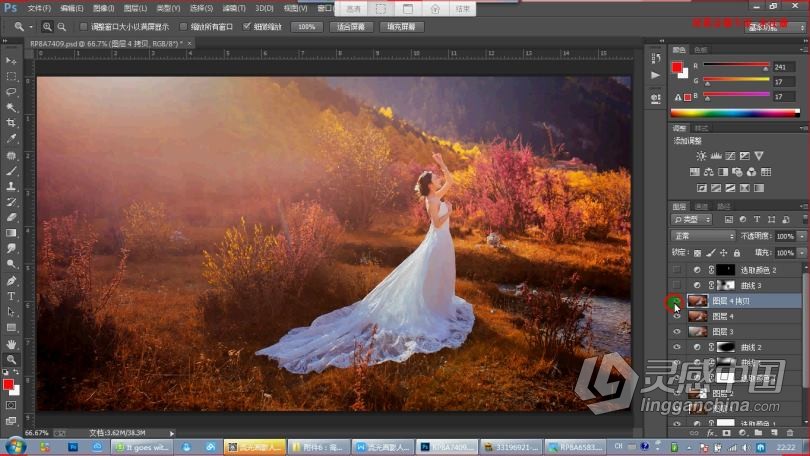Click the Delete layer trash icon
Image resolution: width=810 pixels, height=456 pixels.
(790, 433)
